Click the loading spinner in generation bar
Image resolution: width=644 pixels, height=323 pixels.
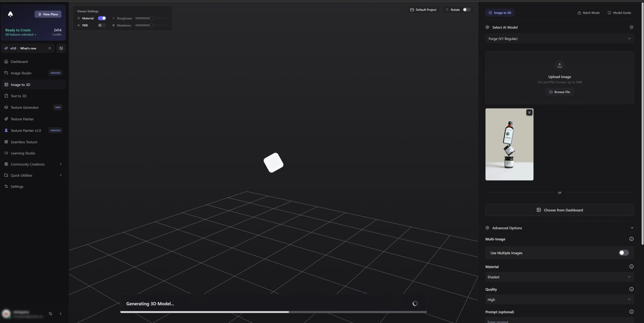click(415, 304)
